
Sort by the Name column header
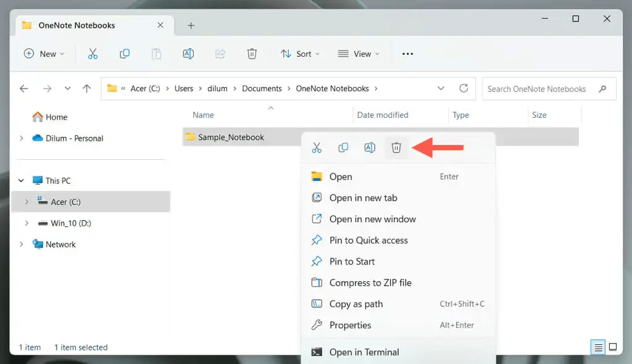(x=203, y=115)
